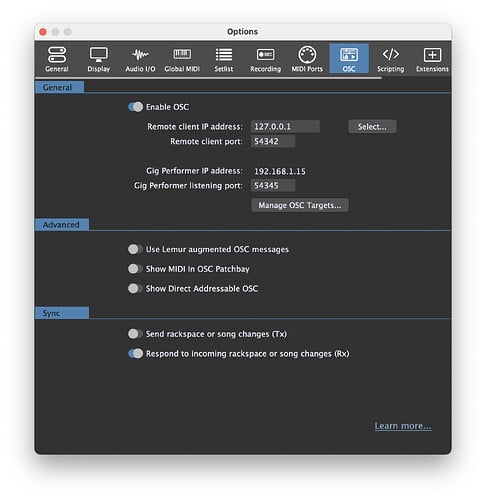Enable Show Direct Addressable OSC
485x500 pixels.
135,289
